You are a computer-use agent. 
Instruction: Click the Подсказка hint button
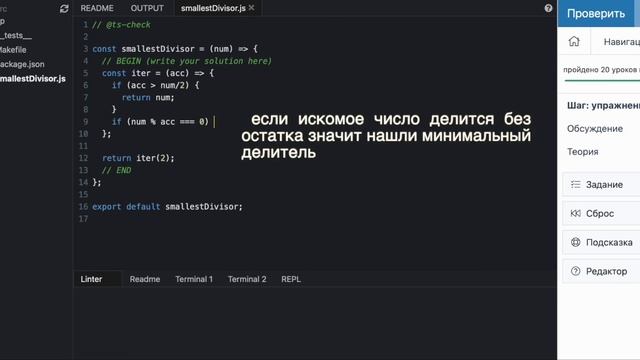(x=601, y=242)
